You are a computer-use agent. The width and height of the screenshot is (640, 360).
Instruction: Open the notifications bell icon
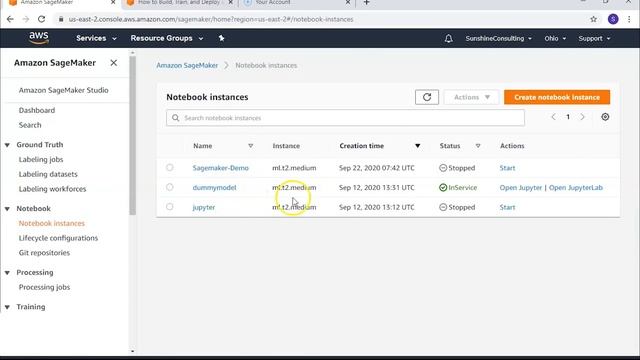click(x=449, y=38)
